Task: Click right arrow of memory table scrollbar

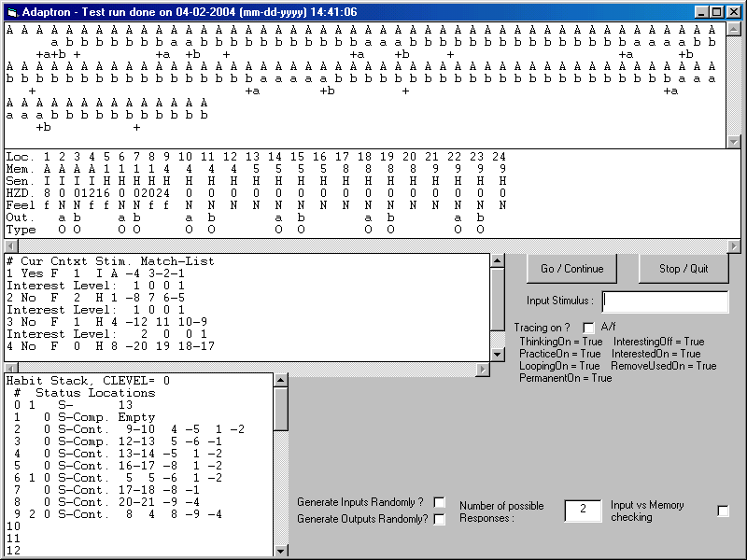Action: 734,246
